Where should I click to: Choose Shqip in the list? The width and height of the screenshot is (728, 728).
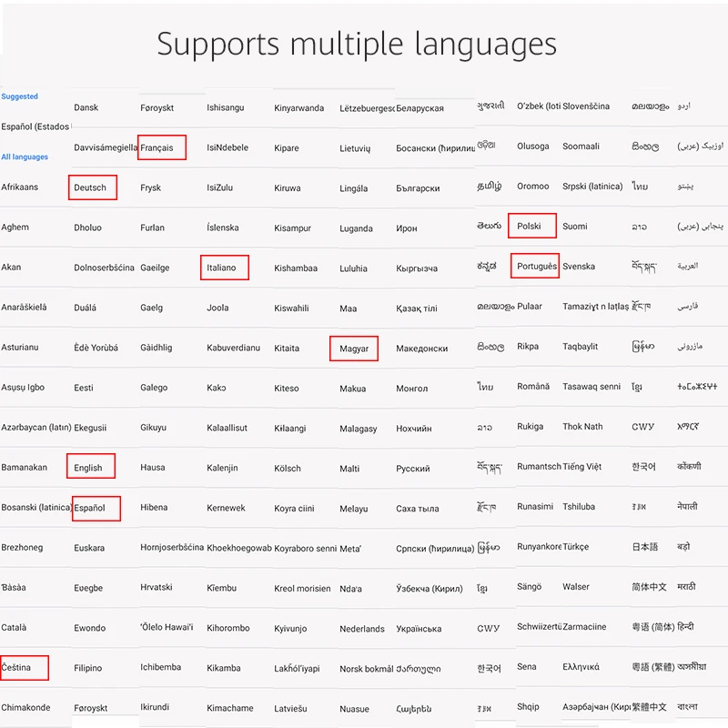[528, 706]
